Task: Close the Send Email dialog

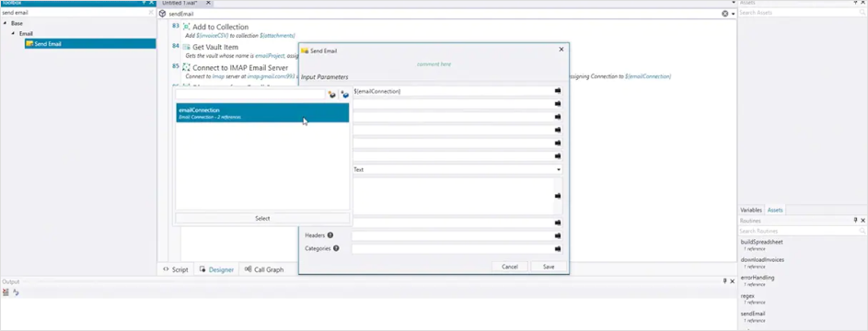Action: (x=561, y=49)
